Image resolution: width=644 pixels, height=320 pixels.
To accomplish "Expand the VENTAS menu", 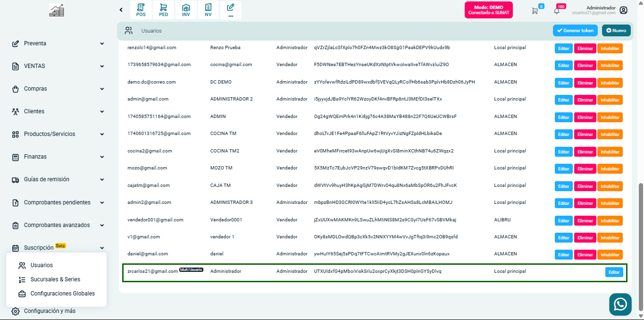I will pyautogui.click(x=58, y=66).
